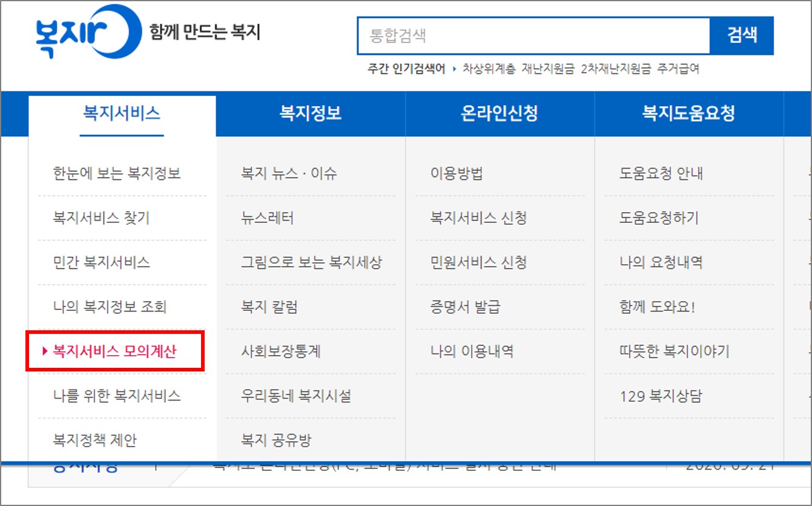
Task: Select the 복지정보 main menu tab
Action: coord(311,114)
